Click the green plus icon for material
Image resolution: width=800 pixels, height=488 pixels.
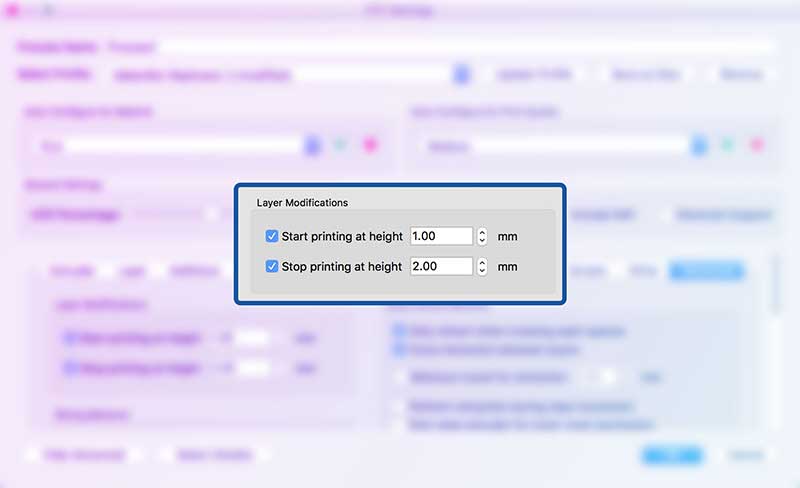coord(341,146)
